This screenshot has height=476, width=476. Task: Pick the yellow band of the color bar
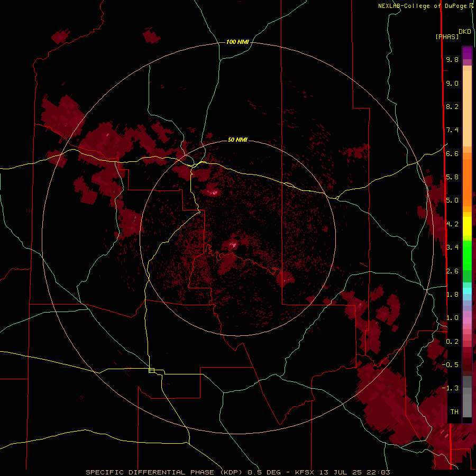click(467, 226)
